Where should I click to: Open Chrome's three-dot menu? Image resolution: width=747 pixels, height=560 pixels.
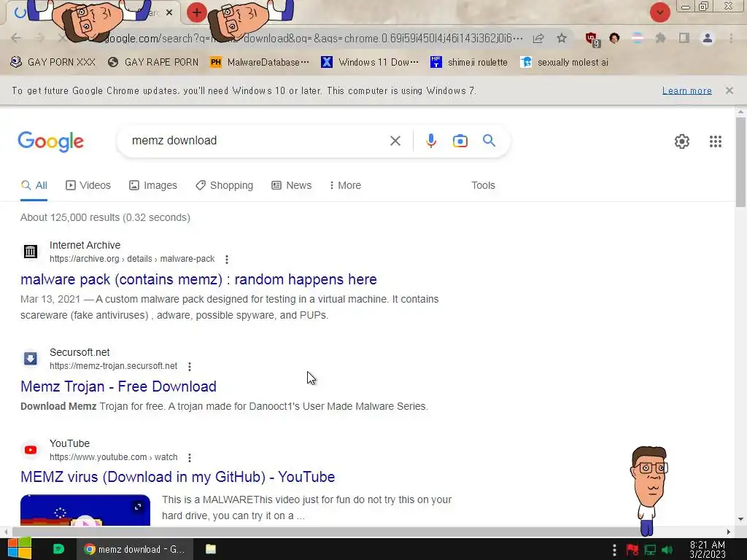tap(731, 38)
